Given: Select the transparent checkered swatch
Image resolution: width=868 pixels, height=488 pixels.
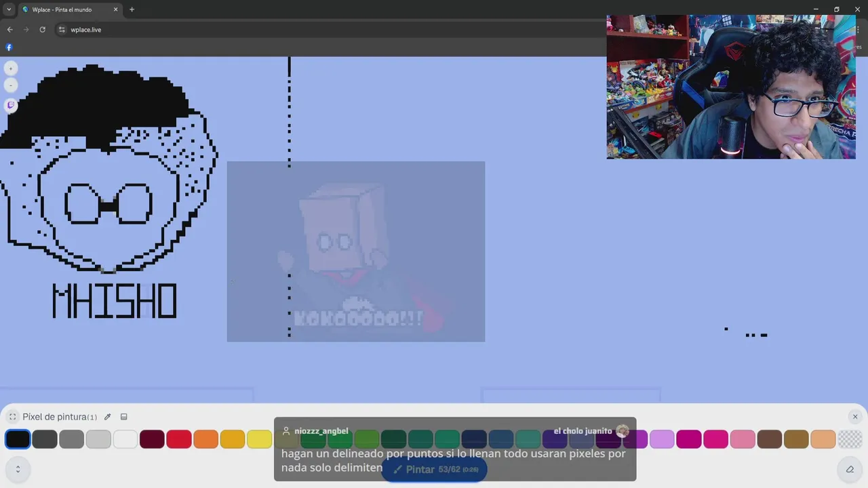Looking at the screenshot, I should point(850,439).
